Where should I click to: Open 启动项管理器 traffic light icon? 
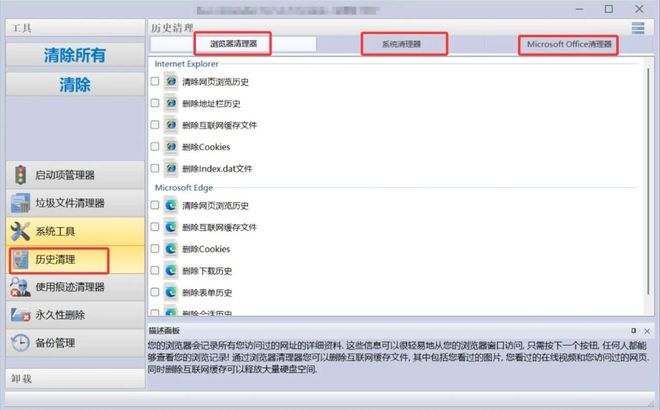pyautogui.click(x=20, y=175)
